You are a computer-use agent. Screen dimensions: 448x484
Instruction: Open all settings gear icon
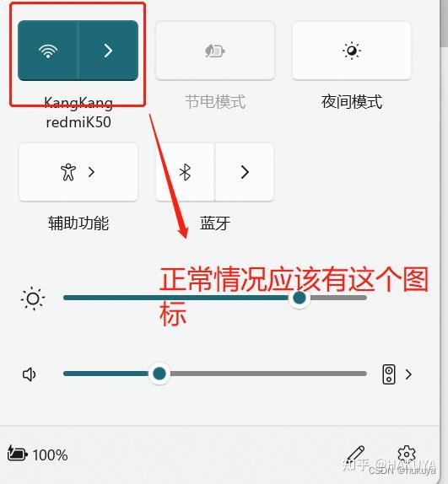click(x=407, y=454)
